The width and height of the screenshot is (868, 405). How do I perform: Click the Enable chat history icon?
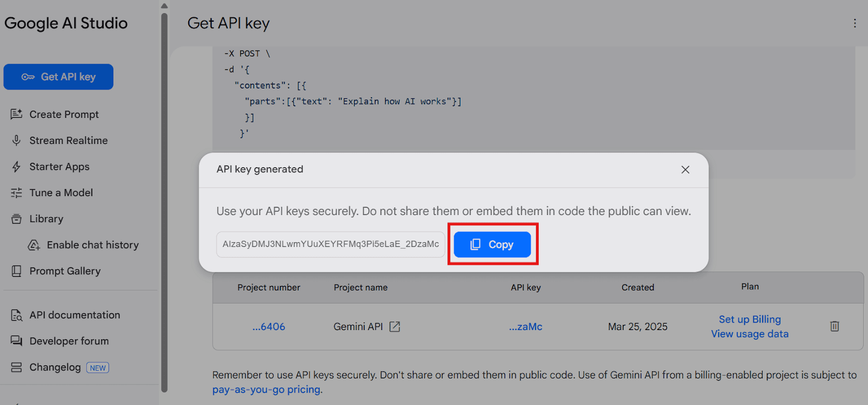pos(34,245)
